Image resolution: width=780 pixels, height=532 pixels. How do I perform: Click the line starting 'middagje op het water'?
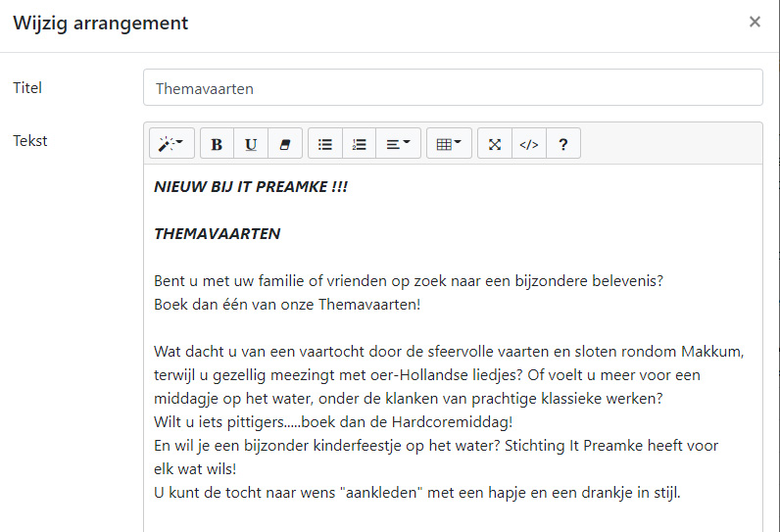tap(409, 399)
